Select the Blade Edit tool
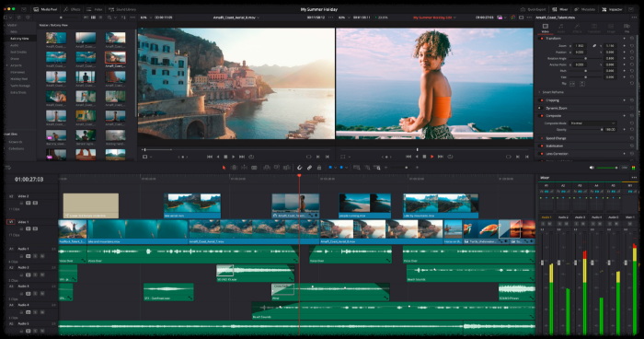 point(254,168)
